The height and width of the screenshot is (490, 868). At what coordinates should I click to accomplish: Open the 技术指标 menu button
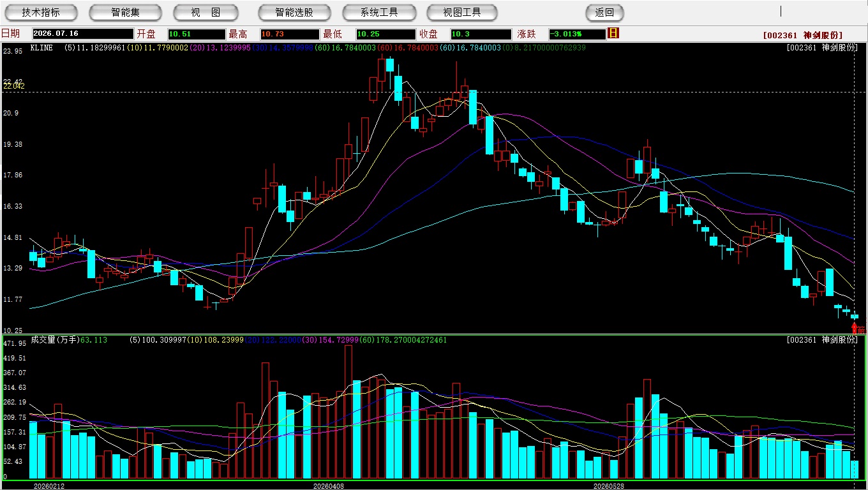tap(41, 12)
